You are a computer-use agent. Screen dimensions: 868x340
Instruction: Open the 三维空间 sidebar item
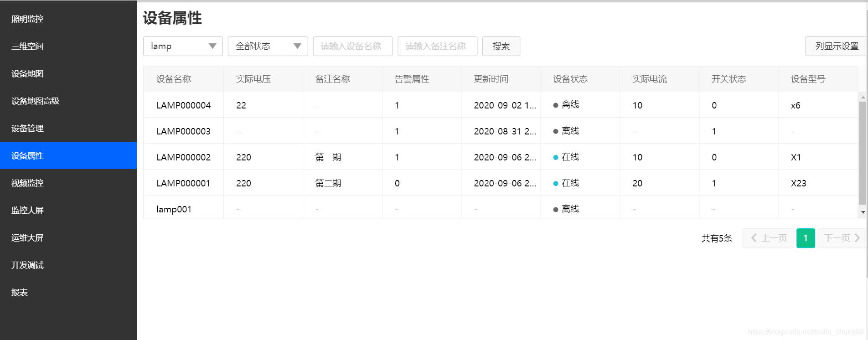68,46
